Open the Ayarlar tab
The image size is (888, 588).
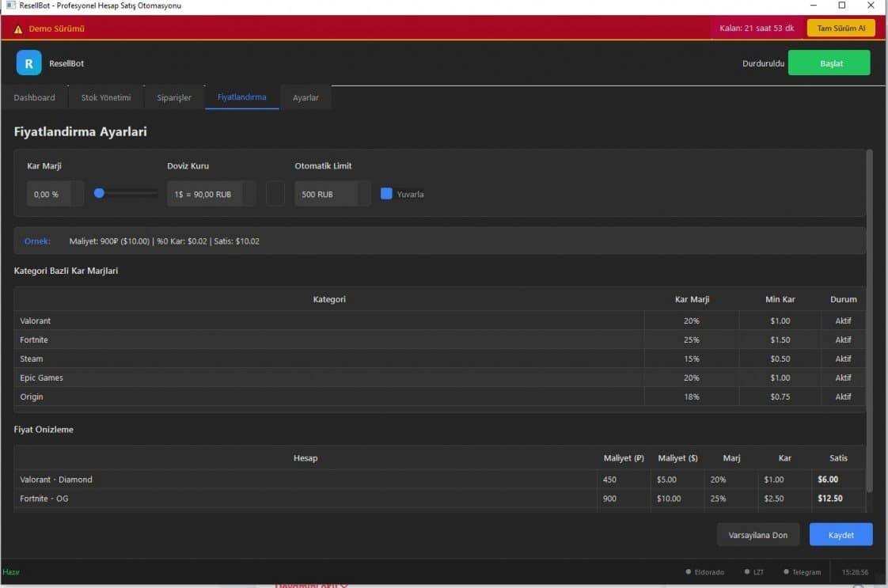pyautogui.click(x=305, y=97)
